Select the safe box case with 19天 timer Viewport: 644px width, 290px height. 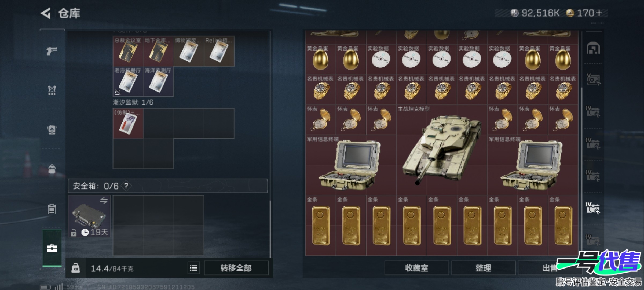point(89,216)
